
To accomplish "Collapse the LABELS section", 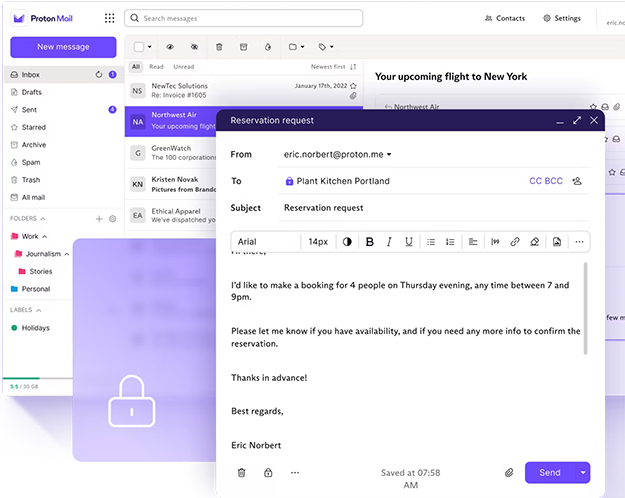I will tap(39, 310).
